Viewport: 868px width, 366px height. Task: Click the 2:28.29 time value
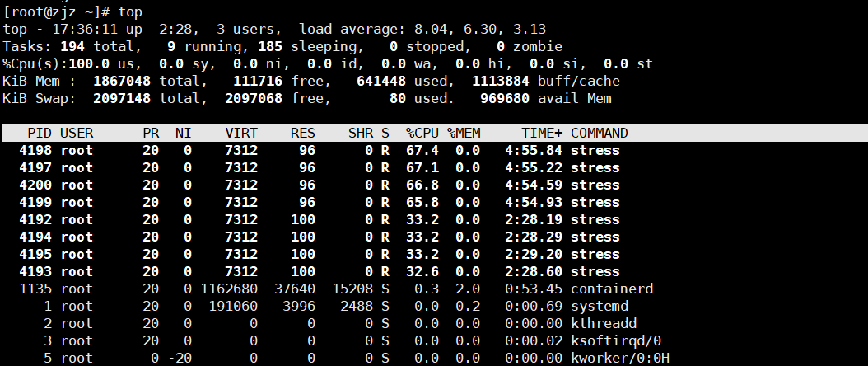point(534,237)
